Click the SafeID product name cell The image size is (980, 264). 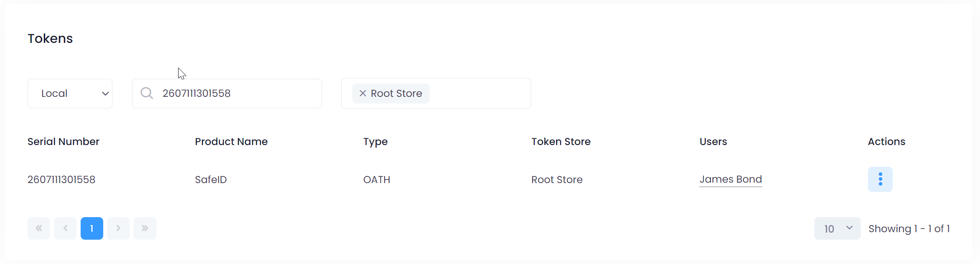click(211, 180)
